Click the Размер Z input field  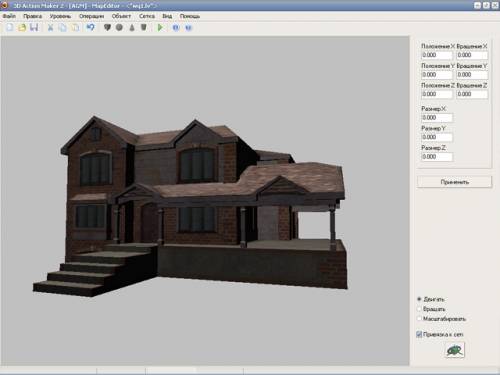[x=437, y=157]
